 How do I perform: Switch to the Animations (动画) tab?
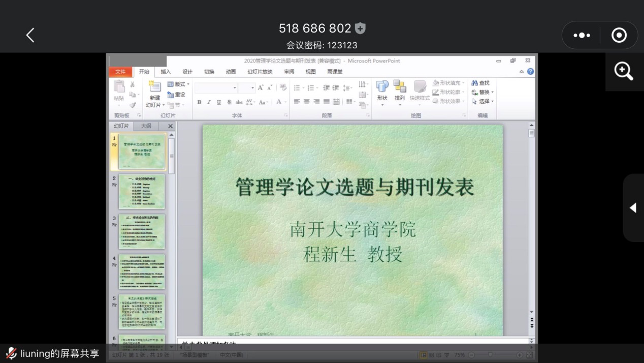231,72
